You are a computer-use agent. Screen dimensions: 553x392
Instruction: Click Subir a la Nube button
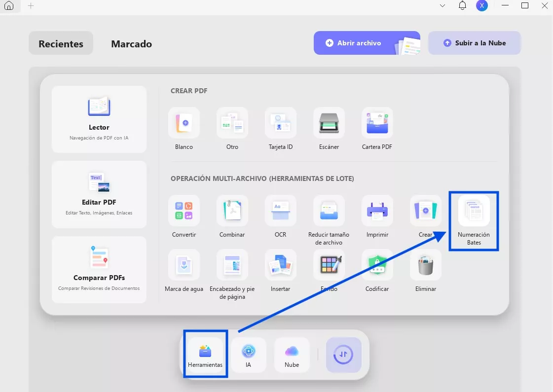coord(475,43)
